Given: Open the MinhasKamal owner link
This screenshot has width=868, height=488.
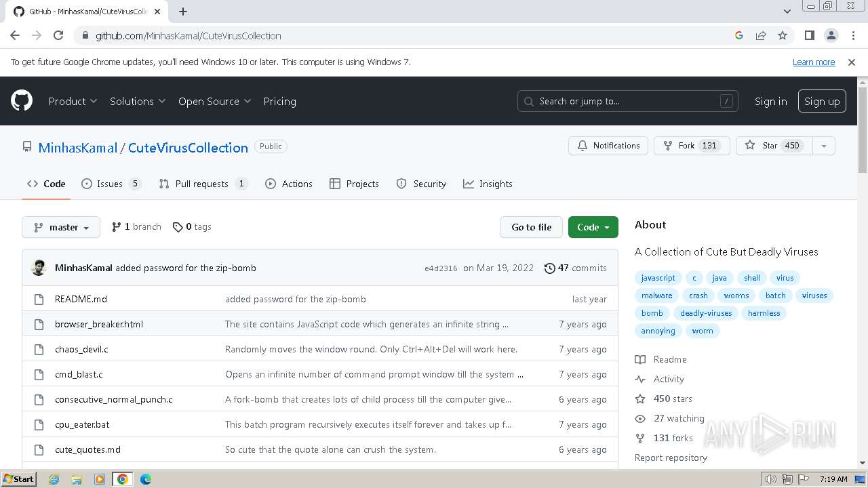Looking at the screenshot, I should [78, 148].
